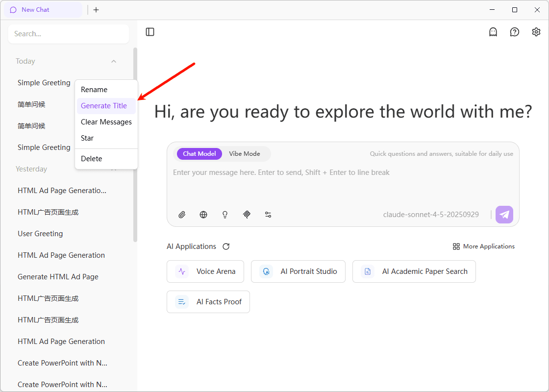The height and width of the screenshot is (392, 549).
Task: Collapse the sidebar using the panel icon
Action: (150, 31)
